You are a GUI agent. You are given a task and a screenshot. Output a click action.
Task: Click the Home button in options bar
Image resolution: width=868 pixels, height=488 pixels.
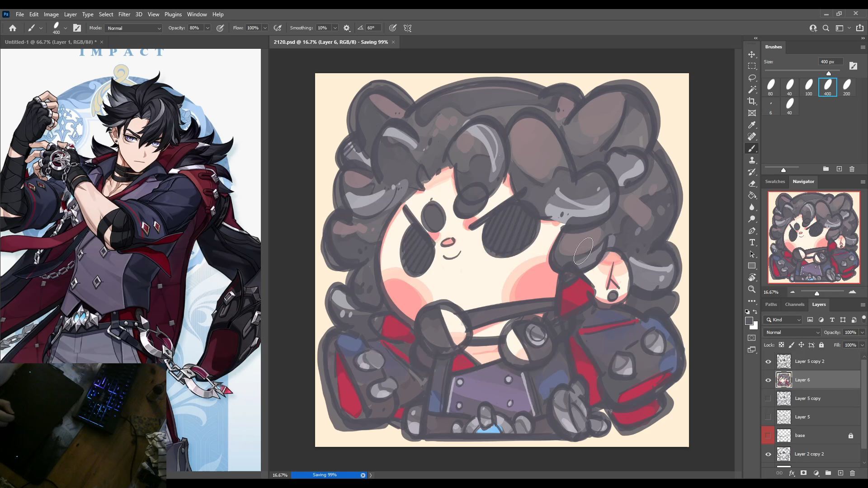coord(13,28)
